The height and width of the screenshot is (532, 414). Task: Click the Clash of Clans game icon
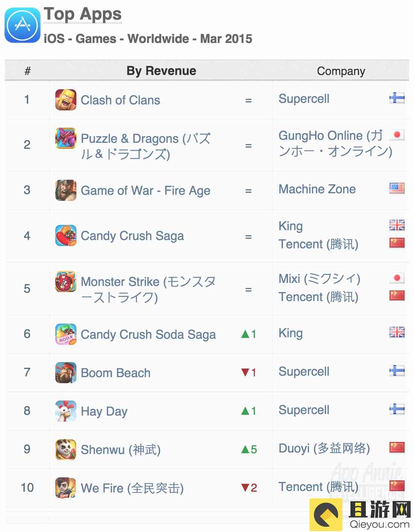(x=66, y=100)
